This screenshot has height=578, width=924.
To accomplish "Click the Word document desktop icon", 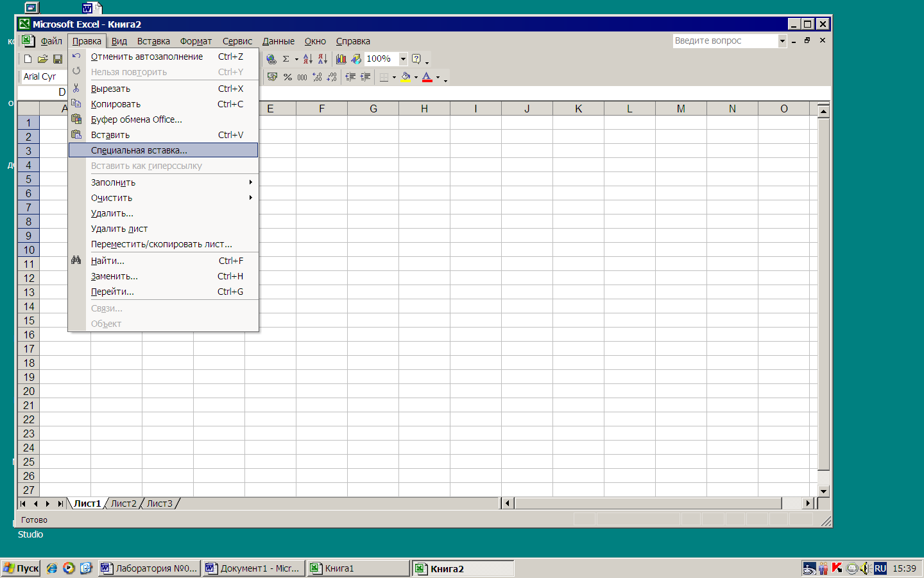I will [x=92, y=8].
